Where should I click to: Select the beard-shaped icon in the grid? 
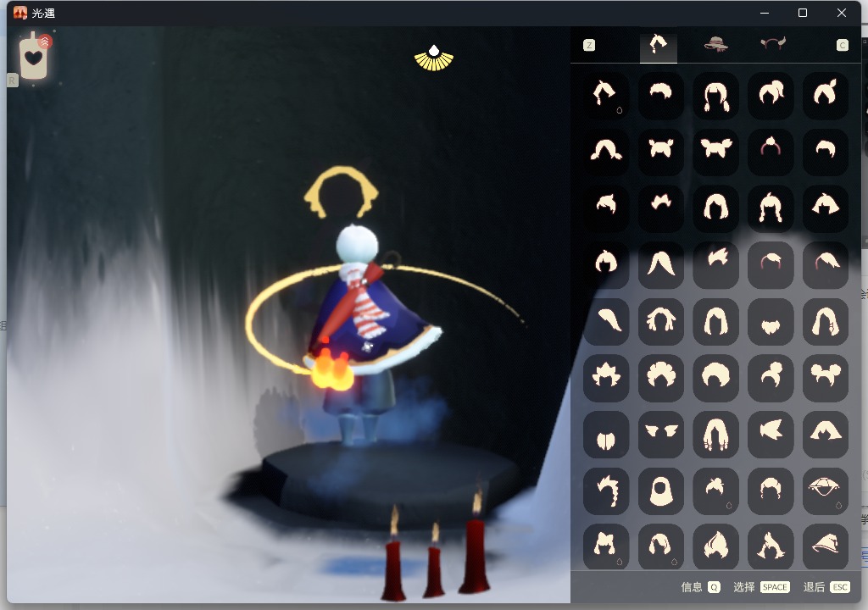point(770,322)
